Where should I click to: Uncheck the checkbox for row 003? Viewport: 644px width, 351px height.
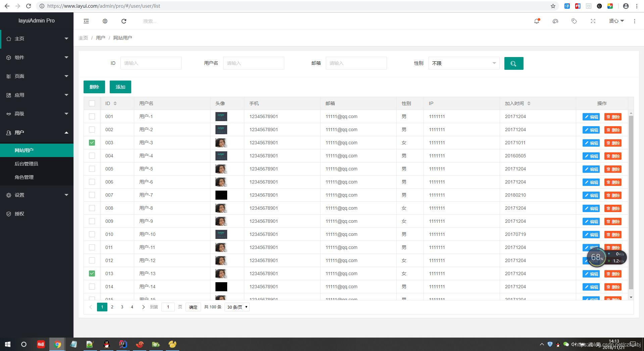click(x=92, y=143)
